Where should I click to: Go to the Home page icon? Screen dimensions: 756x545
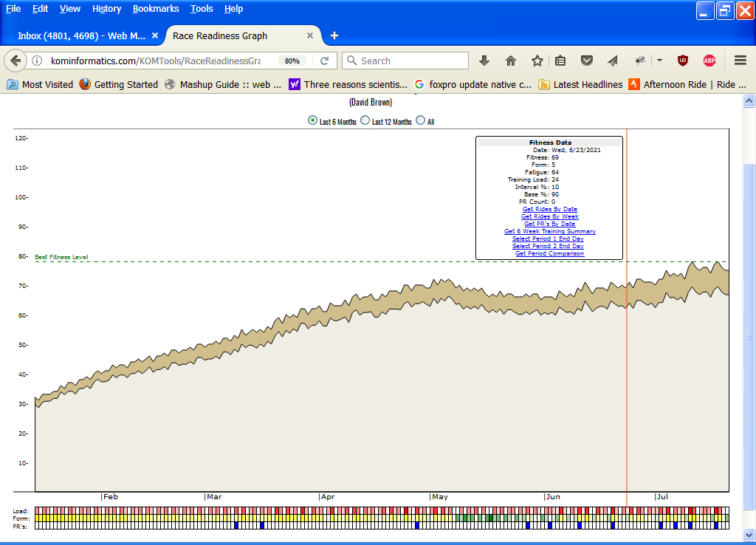(511, 61)
